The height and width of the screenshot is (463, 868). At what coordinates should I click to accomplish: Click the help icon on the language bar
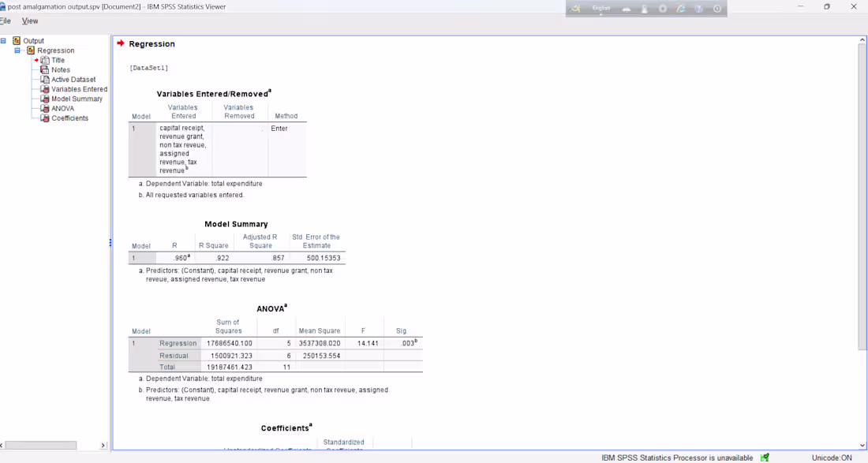coord(716,9)
